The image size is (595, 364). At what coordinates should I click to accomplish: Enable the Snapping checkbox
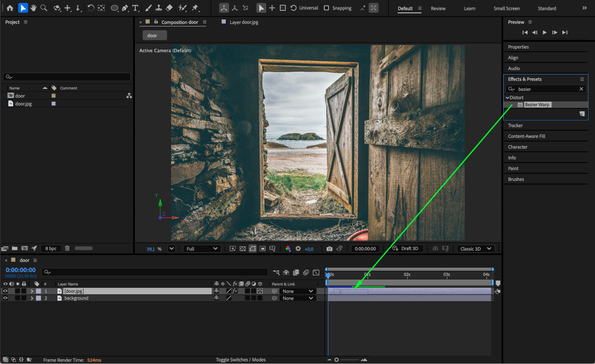click(327, 8)
